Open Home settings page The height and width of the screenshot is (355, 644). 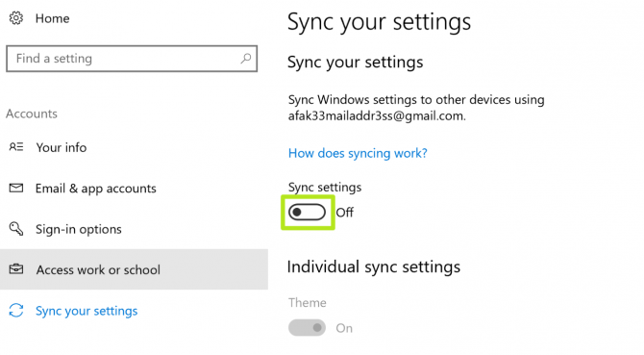(x=52, y=18)
